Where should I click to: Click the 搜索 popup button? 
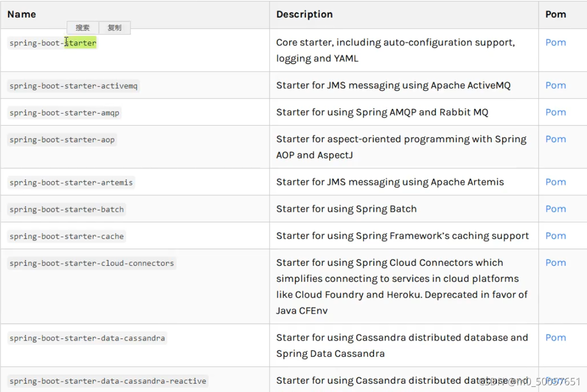tap(83, 28)
